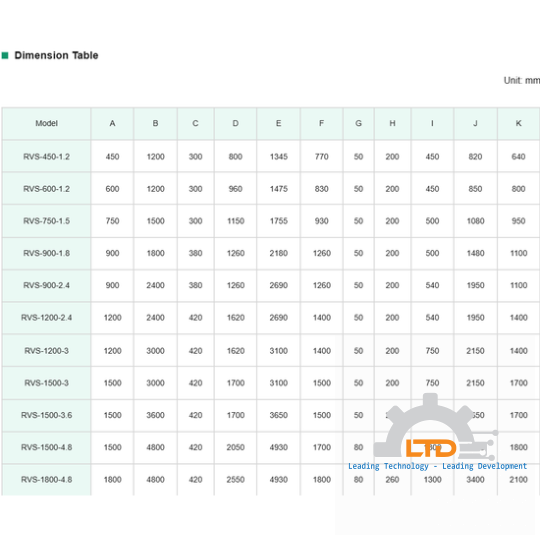This screenshot has height=540, width=540.
Task: Click column header D
Action: coord(235,123)
